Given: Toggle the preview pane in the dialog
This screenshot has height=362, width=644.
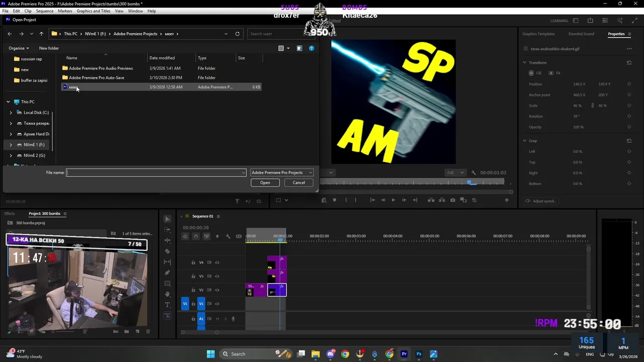Looking at the screenshot, I should (x=299, y=48).
